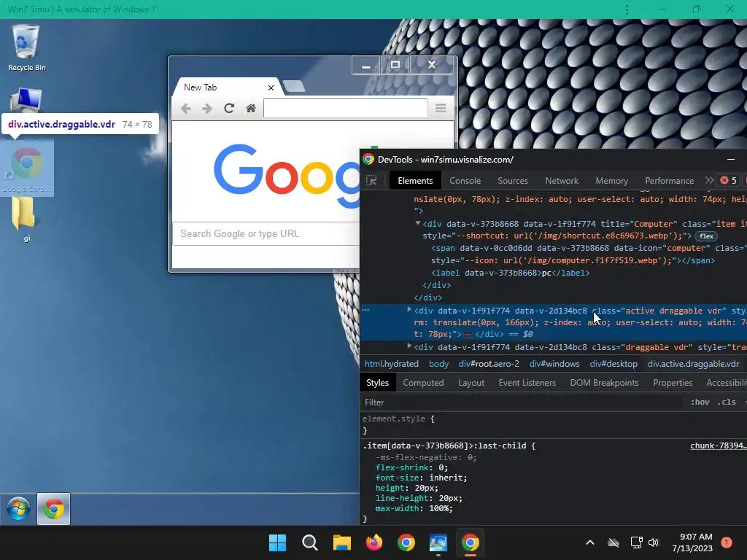Image resolution: width=747 pixels, height=560 pixels.
Task: Click the forward arrow in simulated Chrome
Action: (206, 109)
